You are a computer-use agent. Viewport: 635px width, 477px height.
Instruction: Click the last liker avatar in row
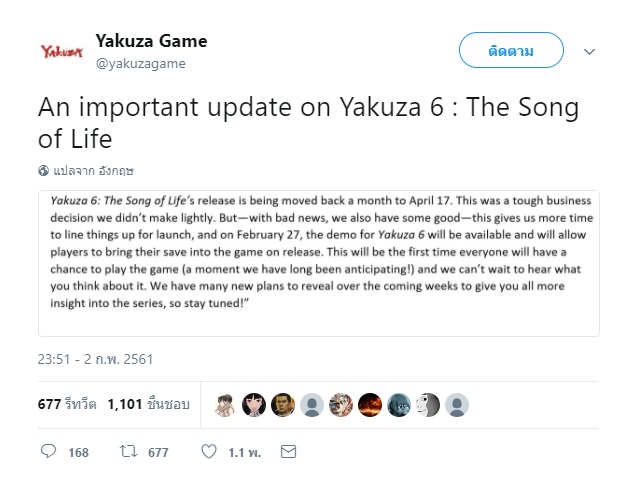[x=458, y=404]
